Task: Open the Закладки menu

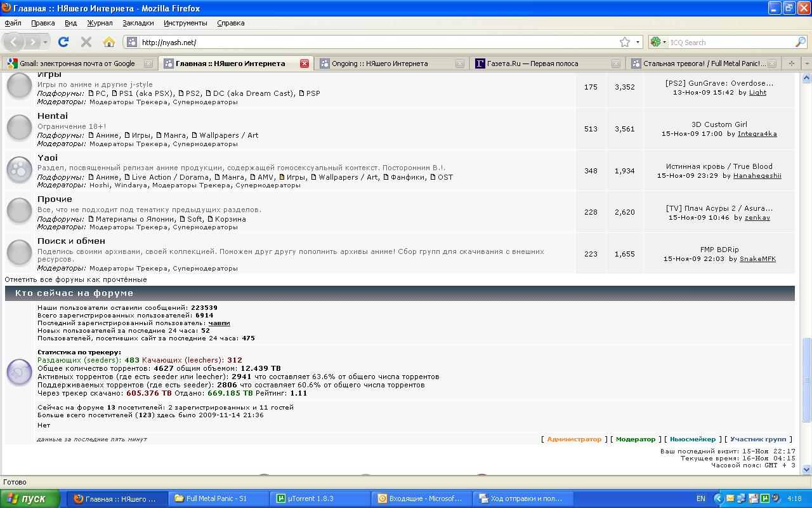Action: point(138,23)
